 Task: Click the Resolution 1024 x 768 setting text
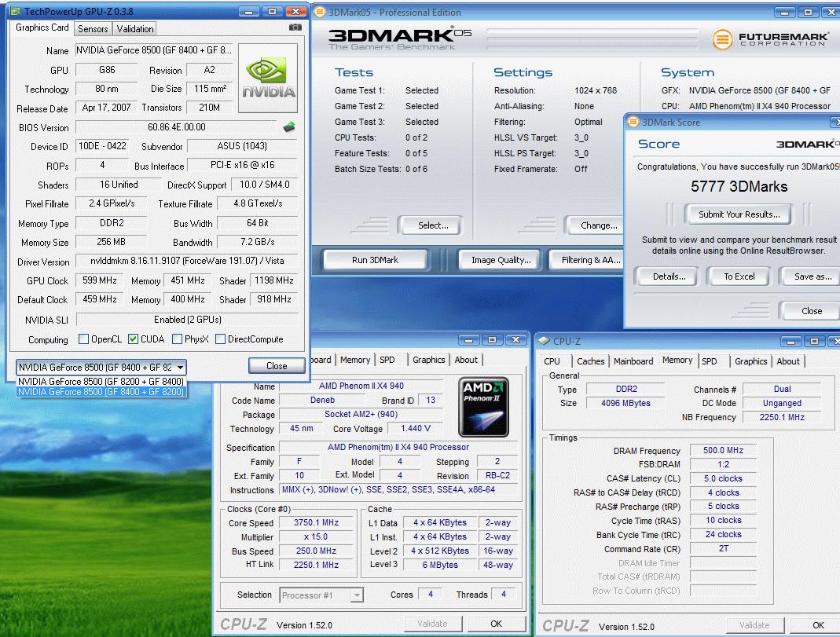[x=595, y=90]
